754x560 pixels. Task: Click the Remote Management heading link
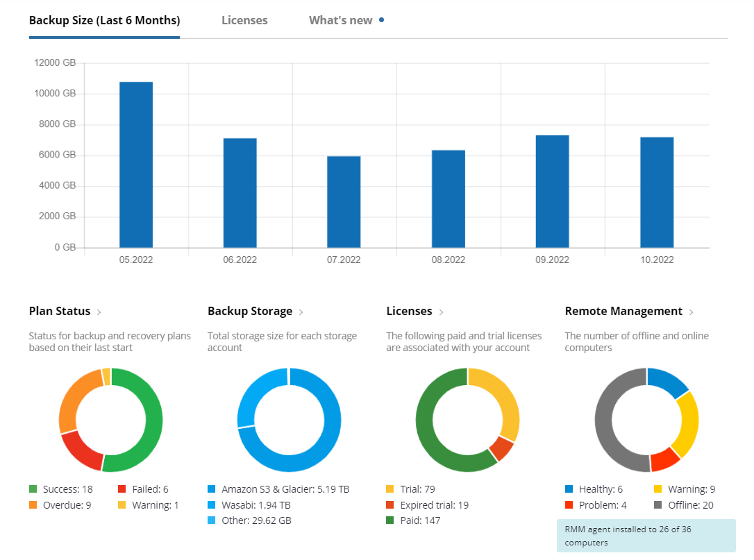pos(623,312)
